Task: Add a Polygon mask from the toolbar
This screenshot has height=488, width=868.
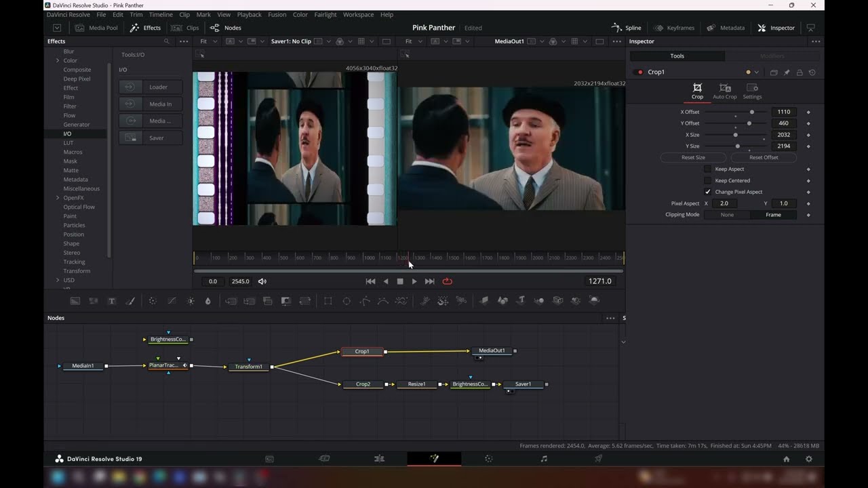Action: (x=365, y=301)
